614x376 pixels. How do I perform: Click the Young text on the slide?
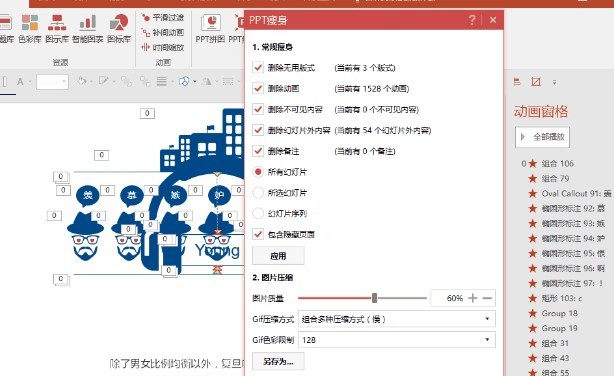217,251
